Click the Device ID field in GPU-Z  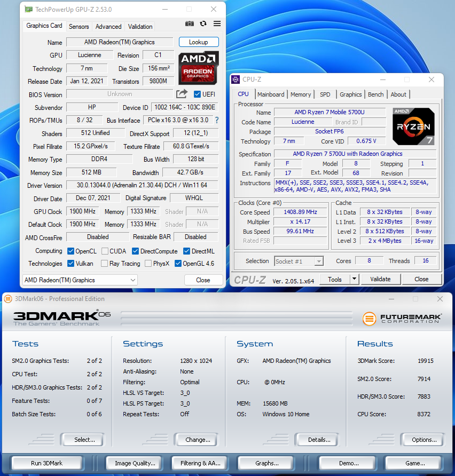pyautogui.click(x=185, y=107)
